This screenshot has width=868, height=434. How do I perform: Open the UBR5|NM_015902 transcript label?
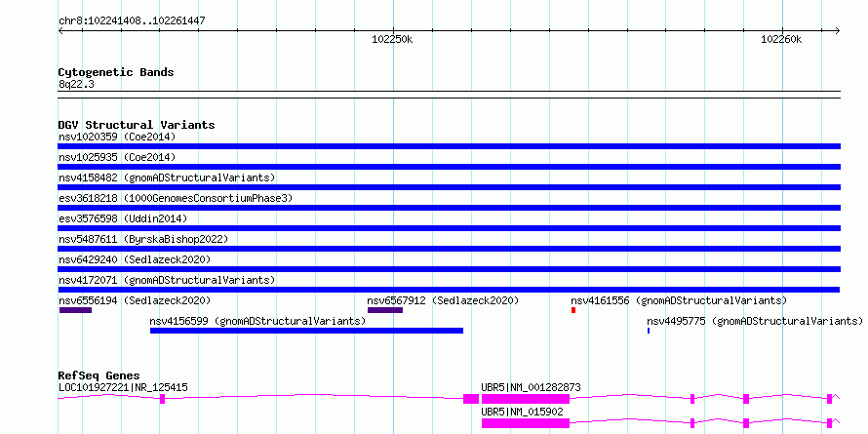[522, 412]
